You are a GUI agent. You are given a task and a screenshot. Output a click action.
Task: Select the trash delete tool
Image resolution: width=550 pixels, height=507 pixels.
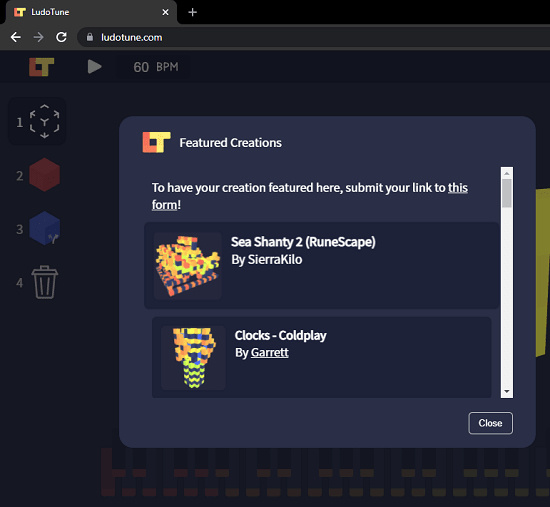45,282
